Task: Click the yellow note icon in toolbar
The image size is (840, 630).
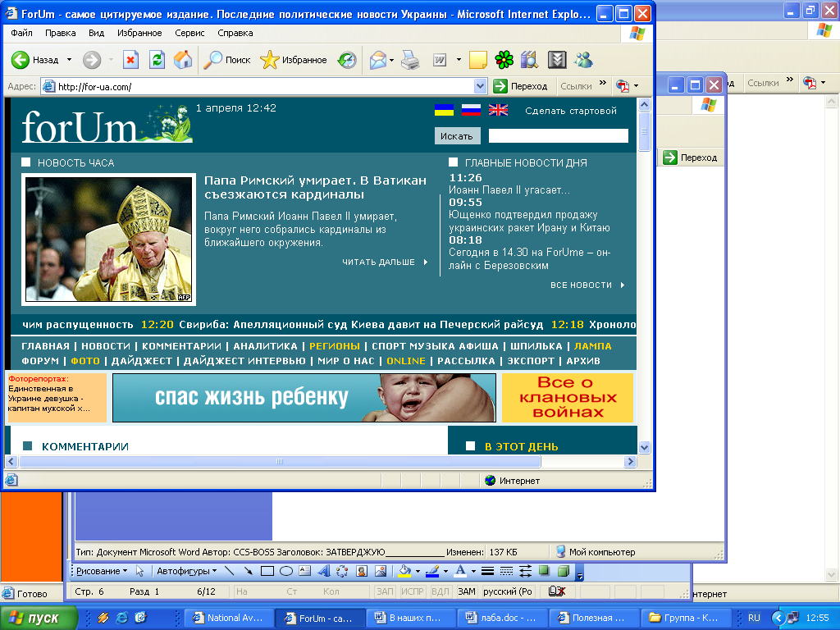Action: 477,60
